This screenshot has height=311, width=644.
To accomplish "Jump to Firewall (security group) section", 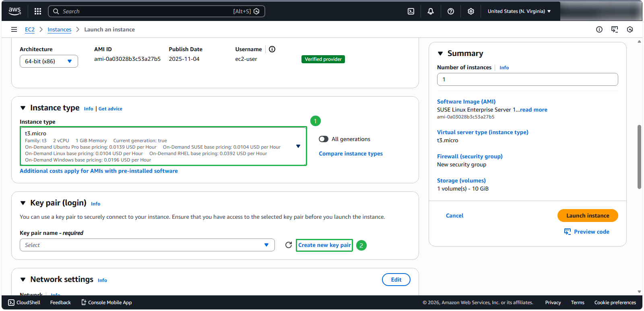I will click(x=470, y=156).
